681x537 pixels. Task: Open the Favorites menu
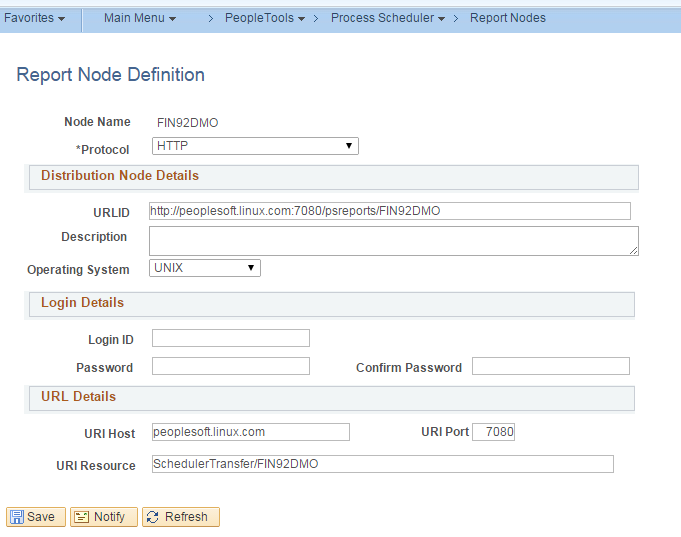34,18
